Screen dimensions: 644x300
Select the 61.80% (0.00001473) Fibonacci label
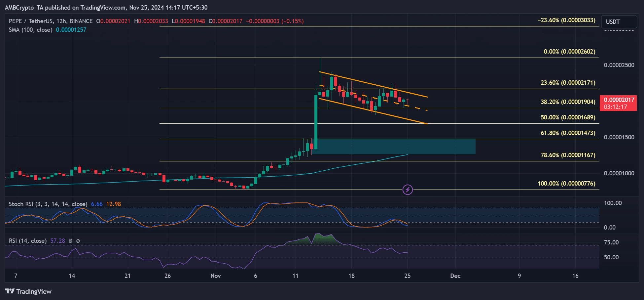tap(568, 133)
